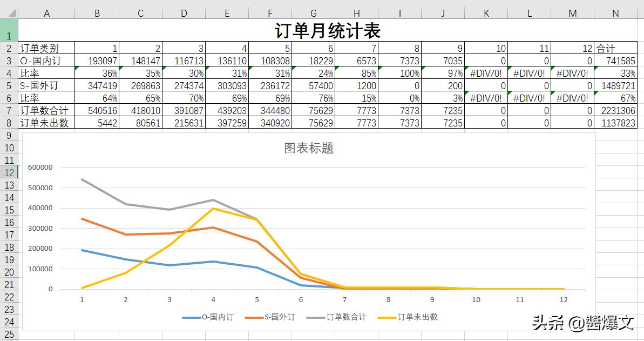Viewport: 644px width, 341px height.
Task: Select cell B3 containing 193097
Action: coord(97,61)
